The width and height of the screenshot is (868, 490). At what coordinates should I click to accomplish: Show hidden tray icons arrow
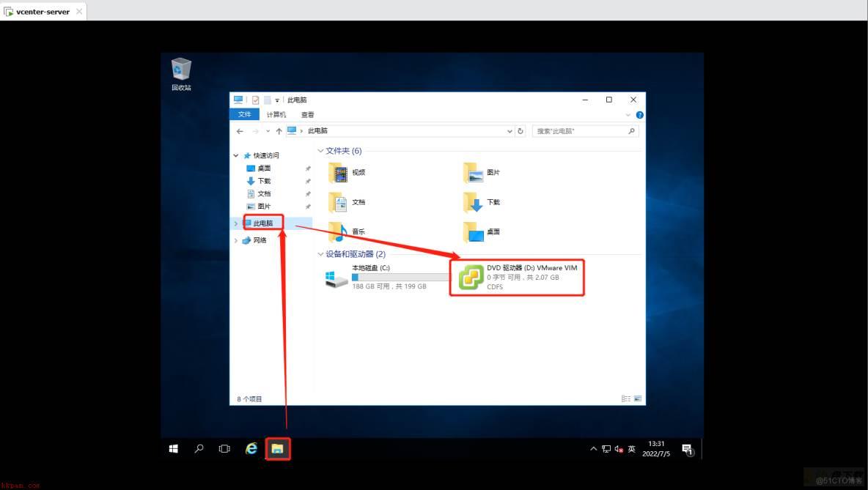point(593,449)
